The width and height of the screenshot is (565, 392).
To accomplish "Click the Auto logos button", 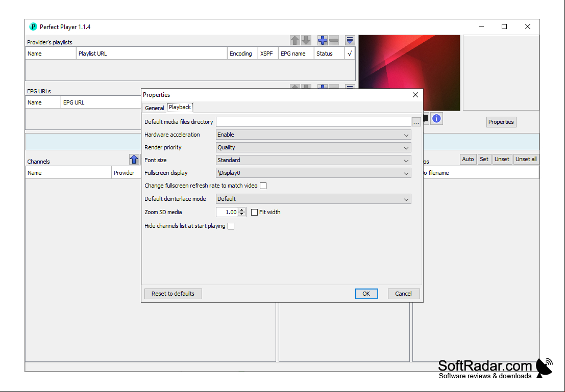I will (468, 159).
